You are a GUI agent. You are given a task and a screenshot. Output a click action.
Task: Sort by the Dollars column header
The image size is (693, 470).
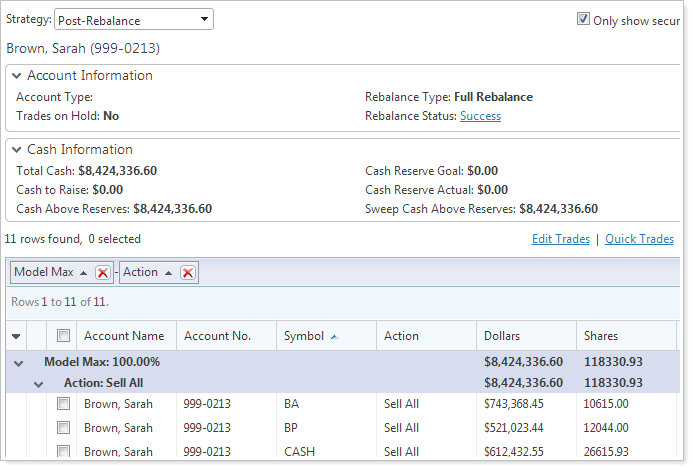[x=502, y=336]
